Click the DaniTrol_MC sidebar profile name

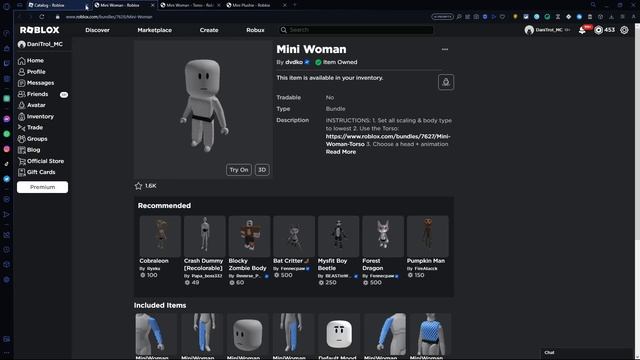point(44,44)
